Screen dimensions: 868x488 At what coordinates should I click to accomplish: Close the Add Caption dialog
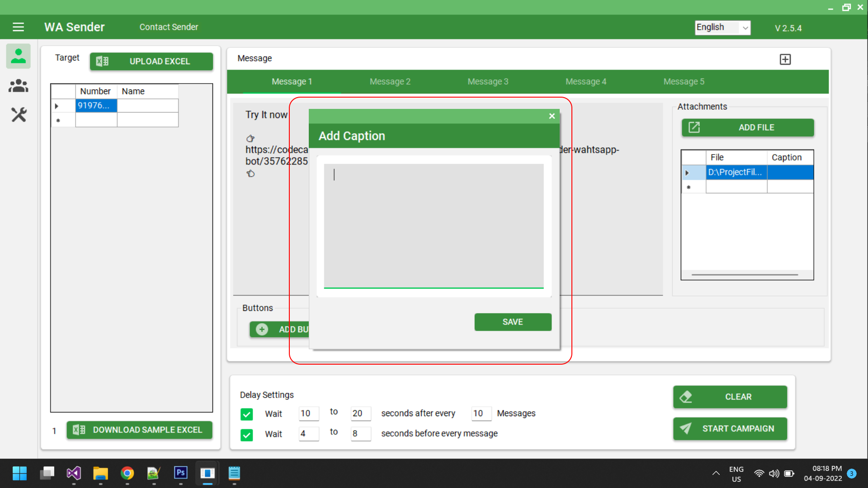(x=552, y=116)
